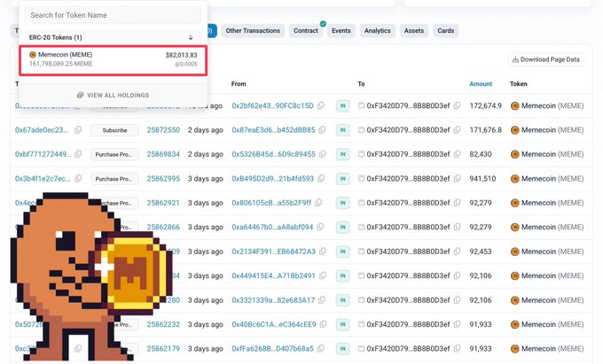Viewport: 603px width, 364px height.
Task: Click the amount 171,676.8
Action: tap(485, 130)
